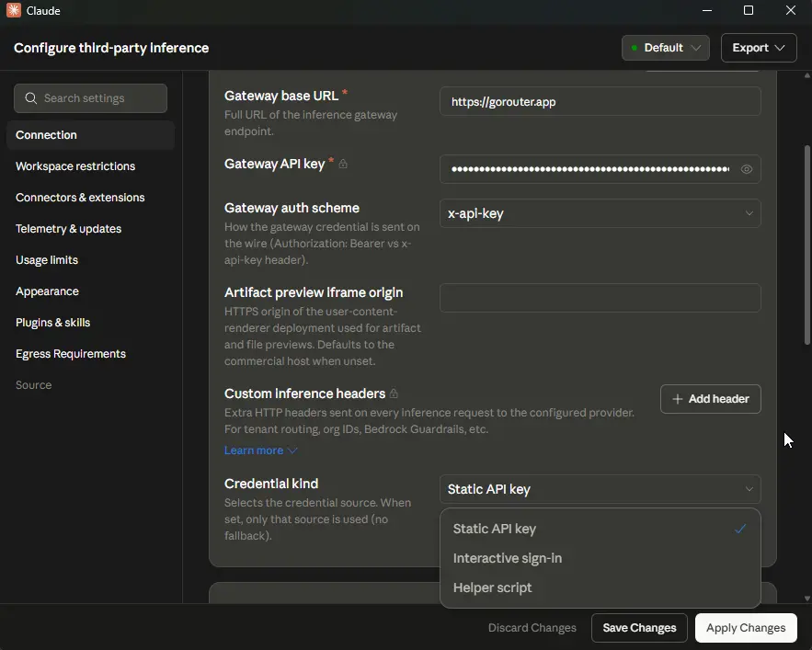This screenshot has height=650, width=812.
Task: Click the Artifact preview iframe origin field
Action: pyautogui.click(x=600, y=298)
